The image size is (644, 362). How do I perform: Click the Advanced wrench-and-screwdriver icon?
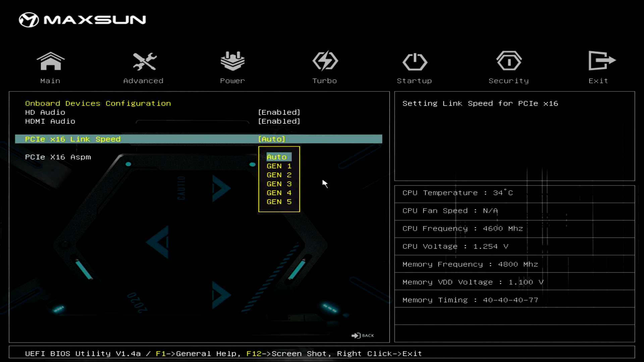click(x=144, y=61)
